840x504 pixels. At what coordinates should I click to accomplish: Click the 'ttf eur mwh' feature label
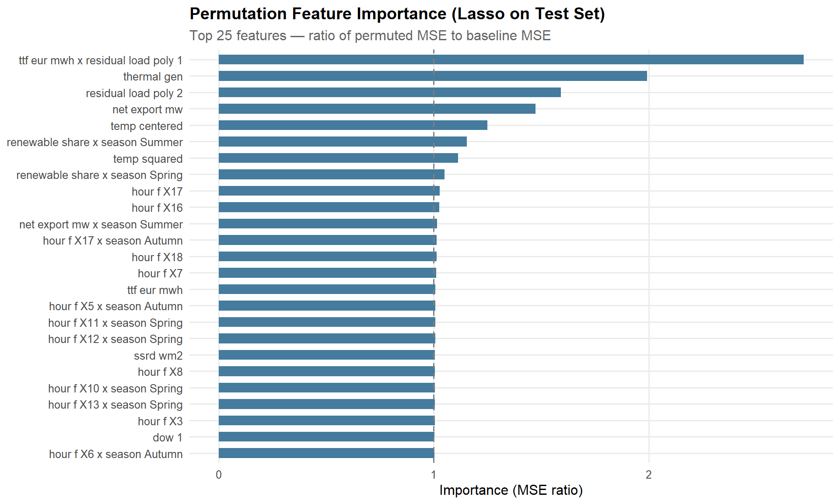[x=155, y=290]
